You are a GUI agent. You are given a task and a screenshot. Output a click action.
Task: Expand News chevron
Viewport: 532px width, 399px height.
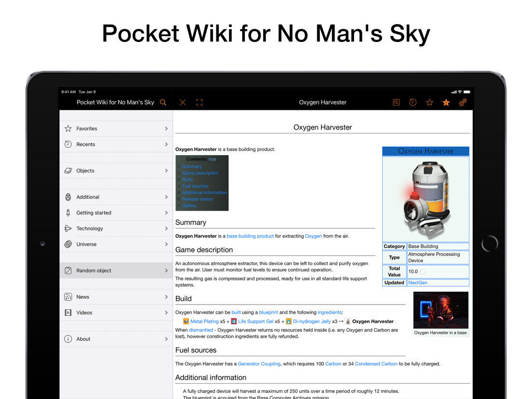tap(166, 297)
